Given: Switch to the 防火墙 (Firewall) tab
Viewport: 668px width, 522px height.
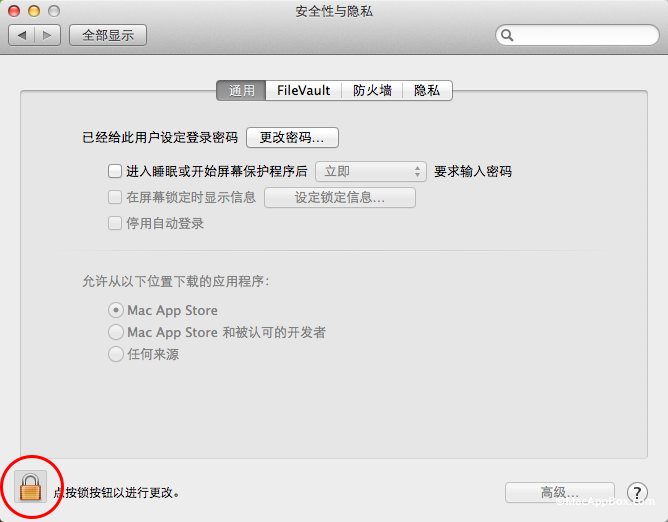Looking at the screenshot, I should pyautogui.click(x=372, y=91).
